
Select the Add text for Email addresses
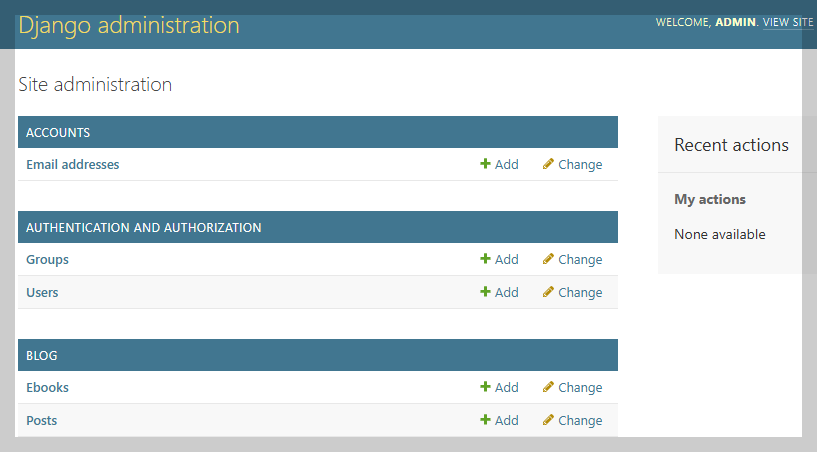pos(506,165)
